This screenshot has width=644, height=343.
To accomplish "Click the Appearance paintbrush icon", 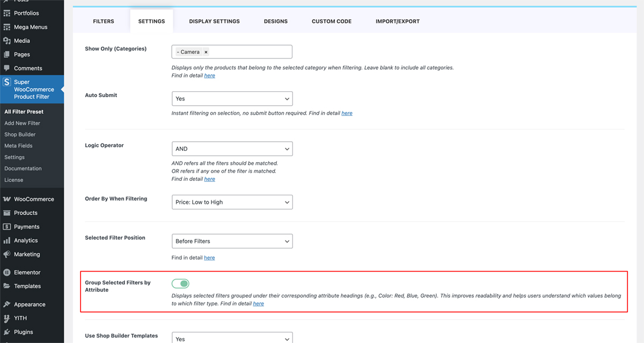I will coord(7,304).
